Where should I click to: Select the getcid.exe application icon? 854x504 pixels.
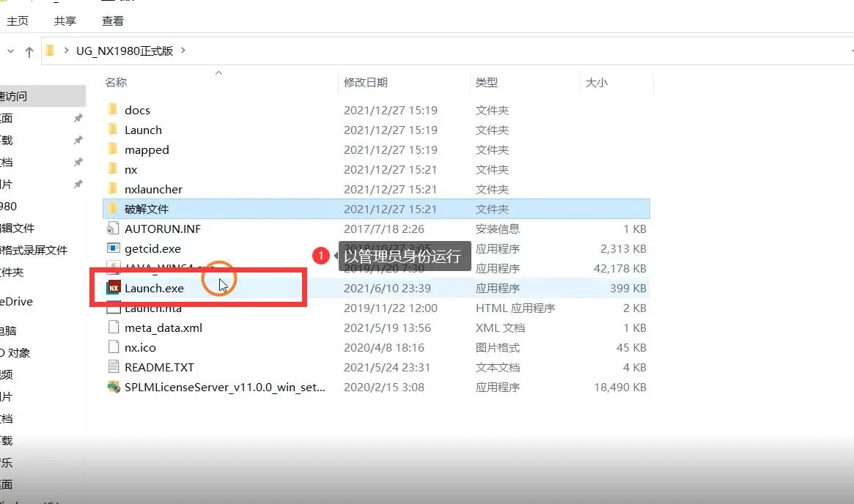pos(114,248)
